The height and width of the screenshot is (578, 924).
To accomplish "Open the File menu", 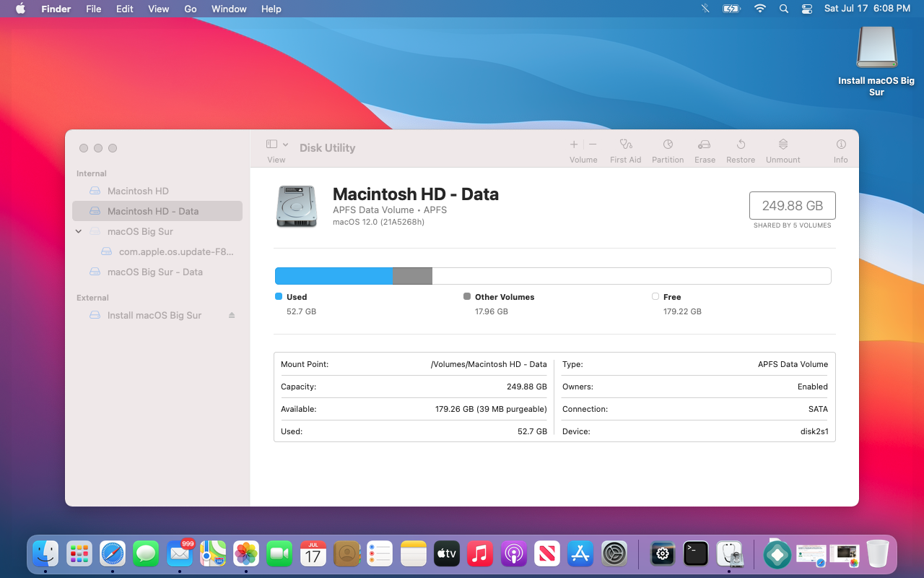I will [x=93, y=9].
